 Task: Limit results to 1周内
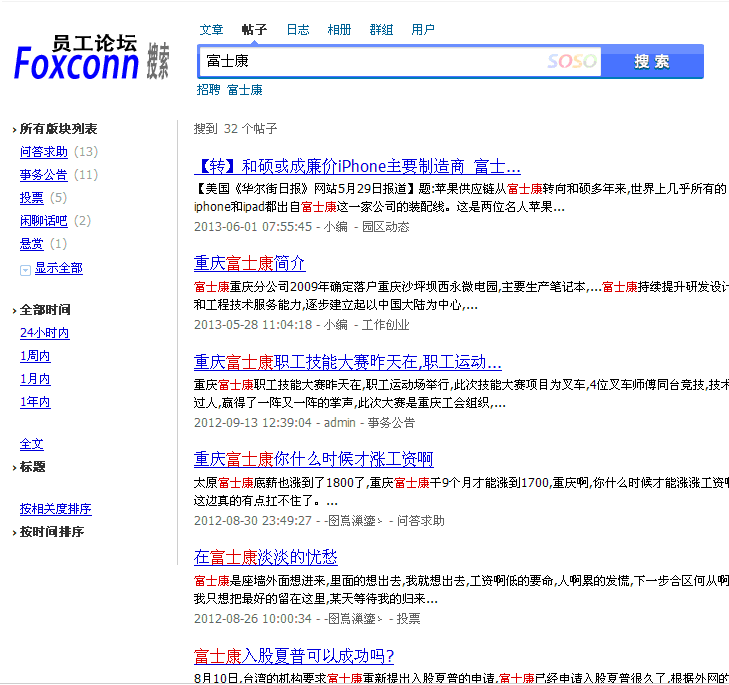pyautogui.click(x=35, y=356)
